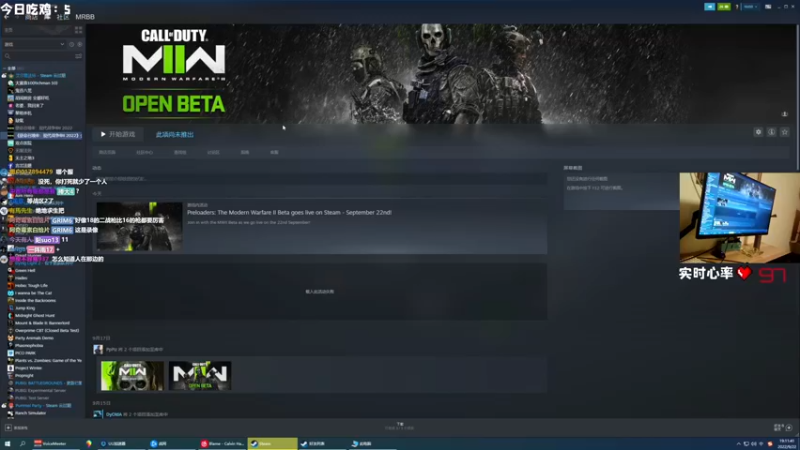
Task: Open the game-type dropdown in the library sidebar
Action: (x=34, y=44)
